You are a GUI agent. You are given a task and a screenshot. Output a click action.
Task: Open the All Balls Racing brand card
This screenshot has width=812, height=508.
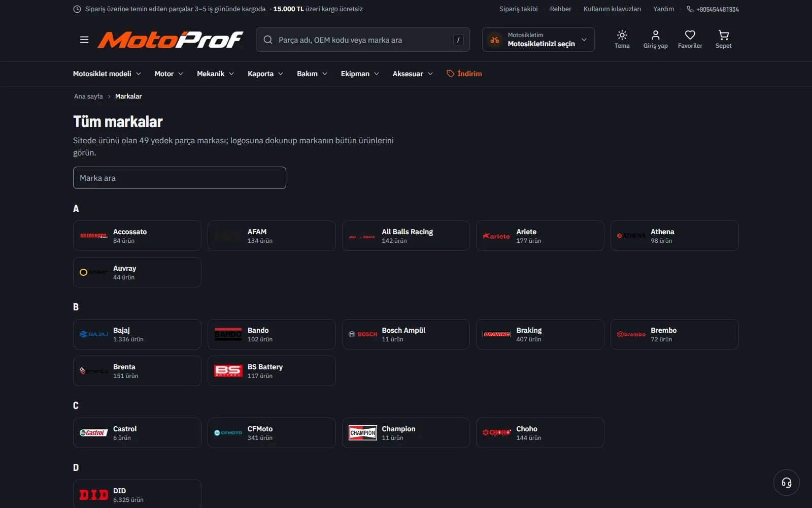click(x=406, y=236)
